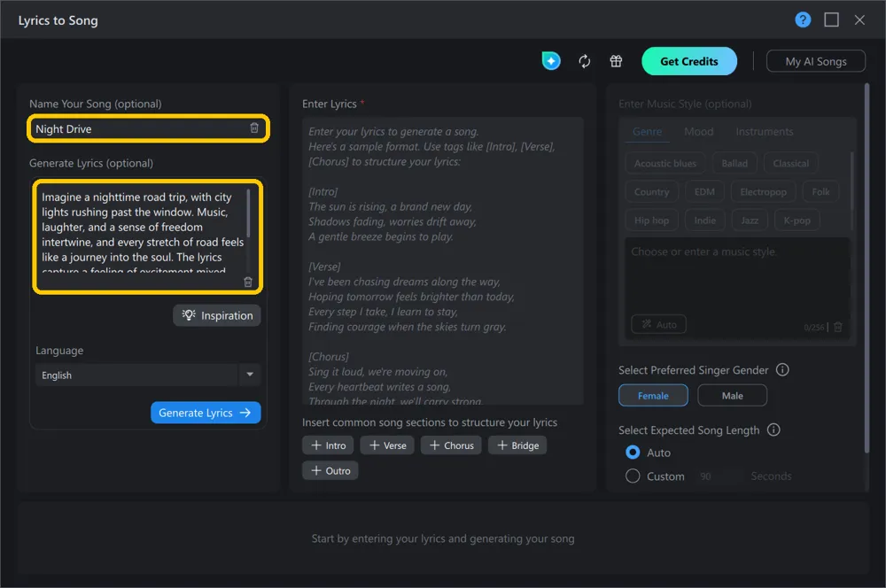Click the Get Credits button

pyautogui.click(x=688, y=61)
